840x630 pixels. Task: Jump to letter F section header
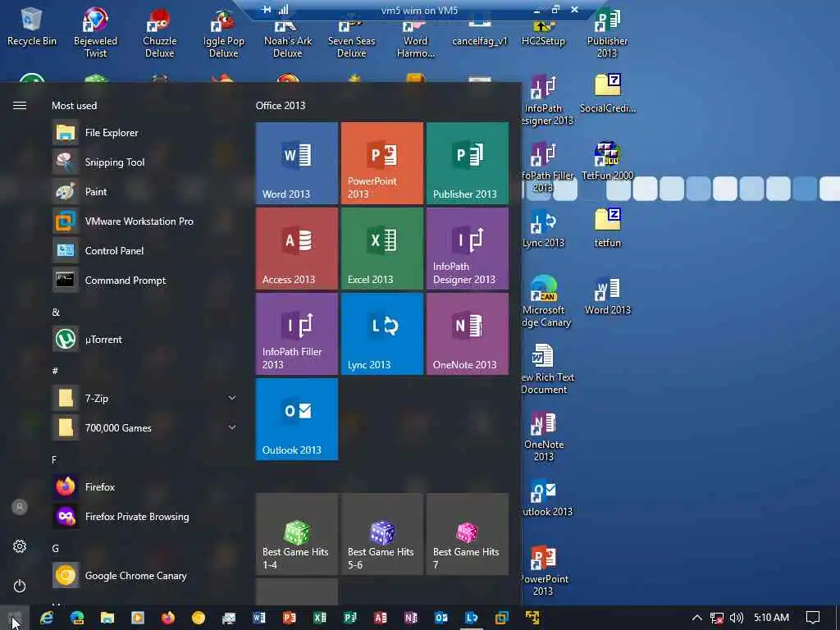coord(54,459)
